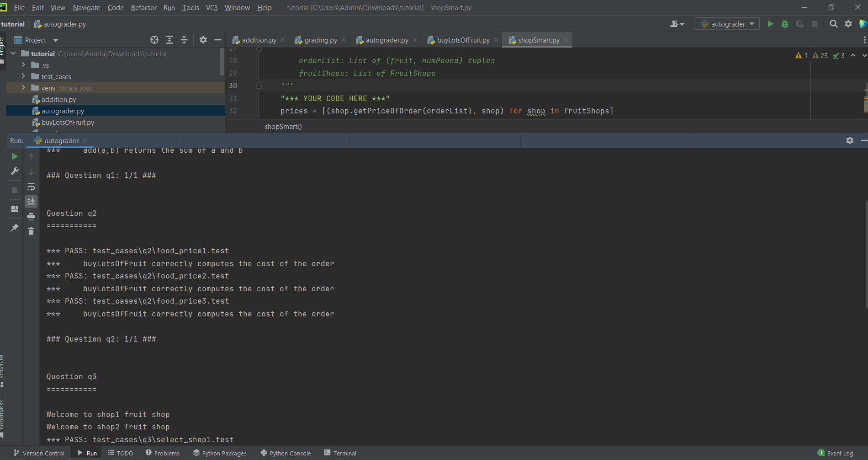Image resolution: width=868 pixels, height=460 pixels.
Task: Run the autograder configuration
Action: (770, 24)
